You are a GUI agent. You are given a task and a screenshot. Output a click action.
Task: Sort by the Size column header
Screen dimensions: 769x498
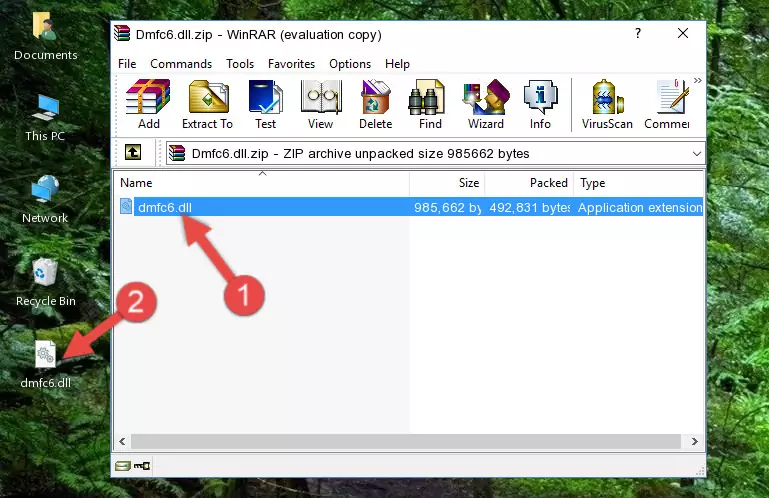tap(447, 183)
